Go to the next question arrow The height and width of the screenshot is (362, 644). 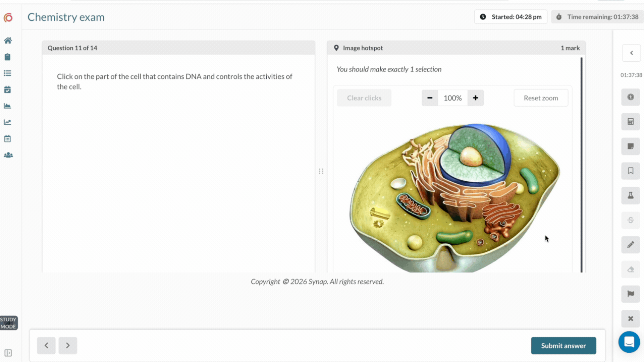(68, 346)
